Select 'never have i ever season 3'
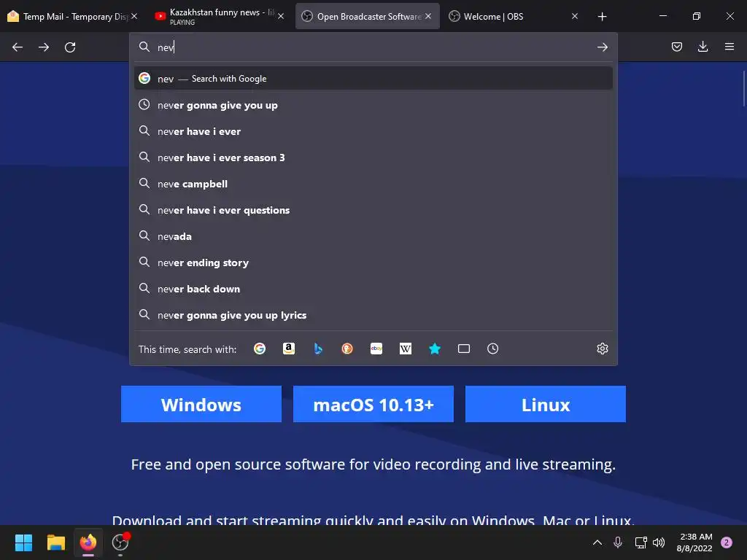This screenshot has width=747, height=560. 373,157
